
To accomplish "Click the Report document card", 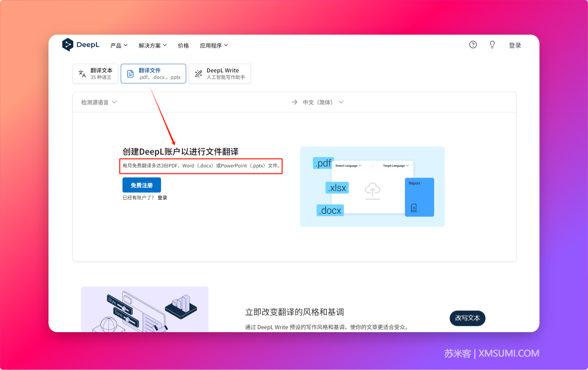I will click(x=419, y=197).
